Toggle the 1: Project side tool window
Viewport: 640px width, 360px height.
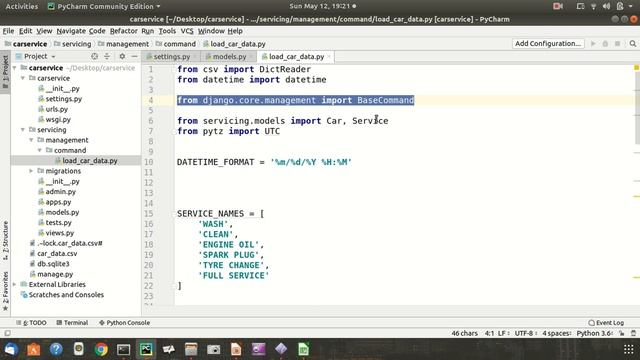click(x=5, y=72)
